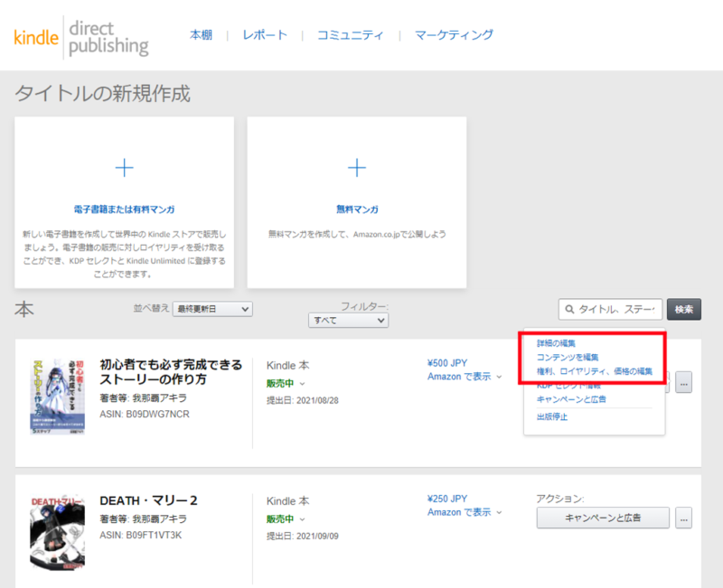Image resolution: width=723 pixels, height=588 pixels.
Task: Click the title DEATH・マリー2
Action: (x=148, y=501)
